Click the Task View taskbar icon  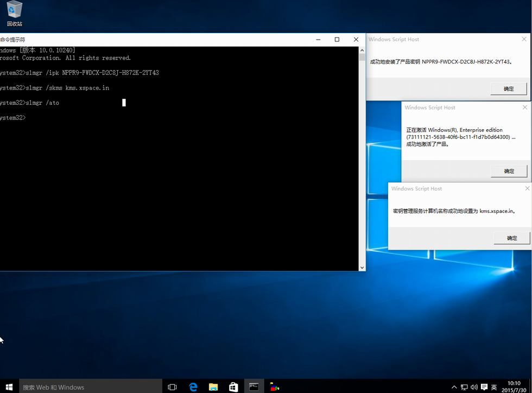[173, 387]
